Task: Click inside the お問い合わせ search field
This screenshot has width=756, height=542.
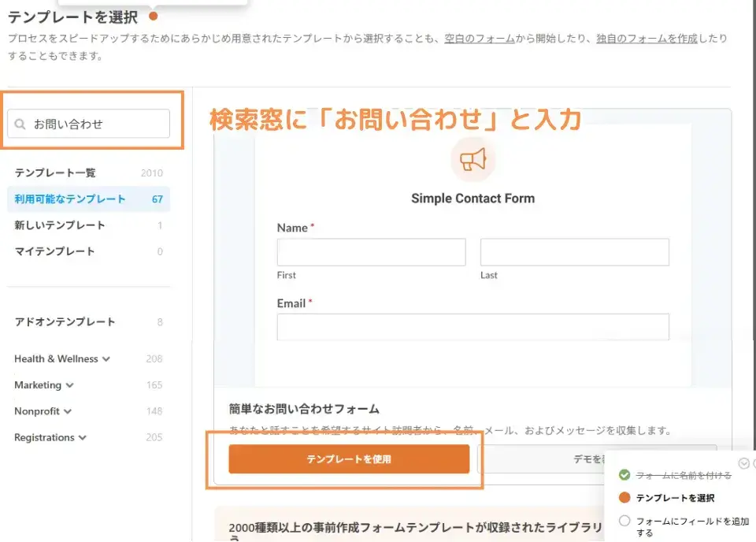Action: pos(87,124)
